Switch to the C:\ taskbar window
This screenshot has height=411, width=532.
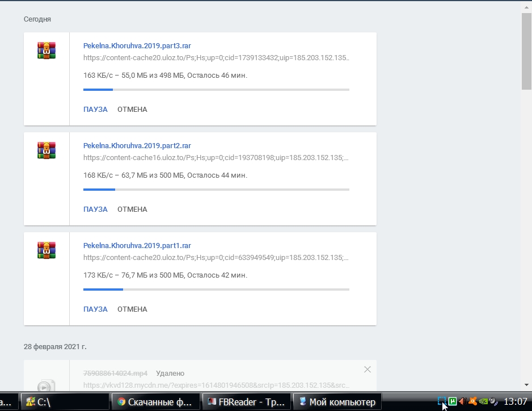[x=65, y=402]
